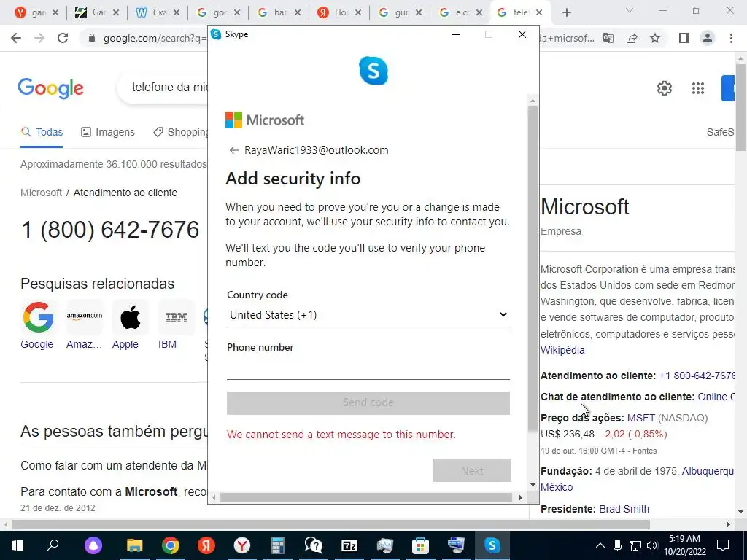747x560 pixels.
Task: Open Chrome from the taskbar
Action: pos(170,545)
